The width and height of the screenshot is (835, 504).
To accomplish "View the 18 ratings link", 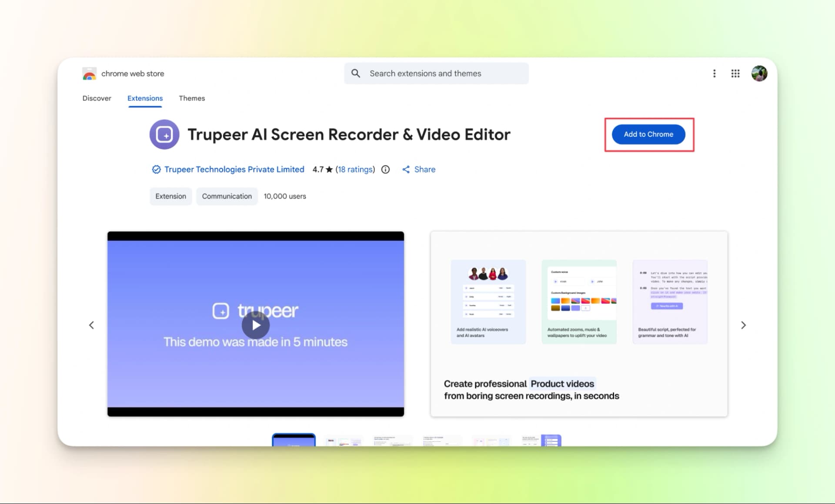I will point(355,169).
